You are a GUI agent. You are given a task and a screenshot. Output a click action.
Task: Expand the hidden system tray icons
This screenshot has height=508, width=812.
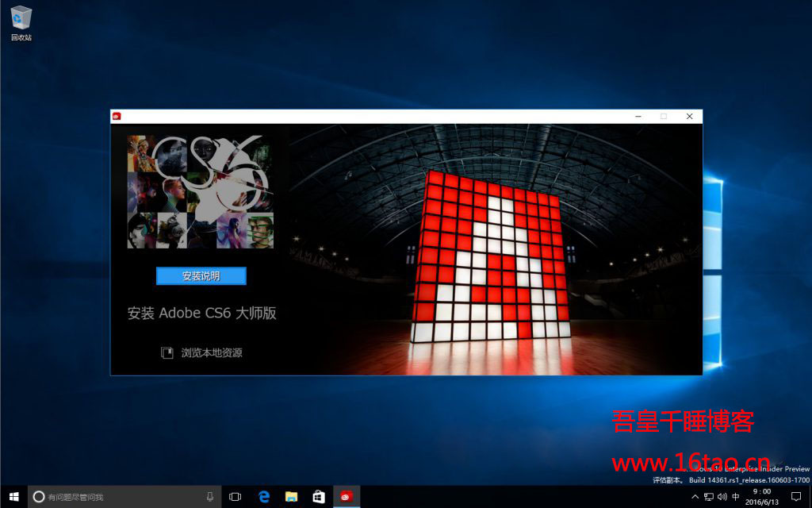click(x=695, y=497)
